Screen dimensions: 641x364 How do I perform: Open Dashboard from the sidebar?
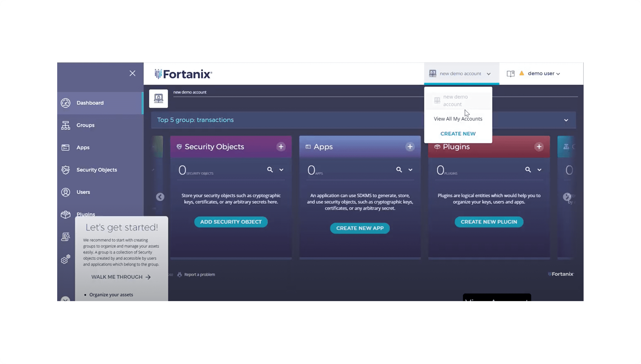click(100, 103)
